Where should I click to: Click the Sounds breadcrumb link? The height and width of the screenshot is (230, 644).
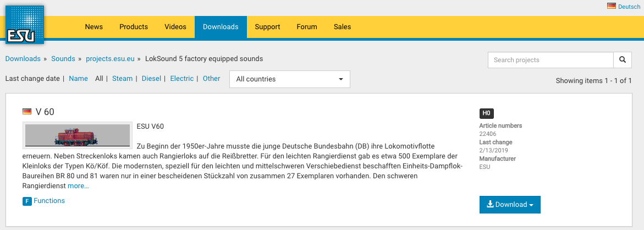pyautogui.click(x=63, y=59)
